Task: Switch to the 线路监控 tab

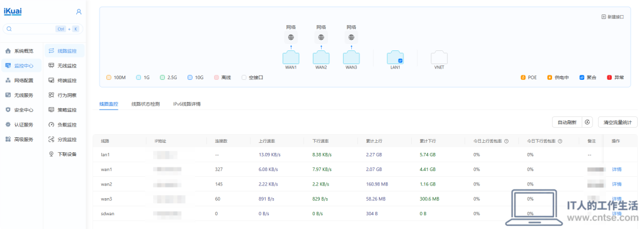Action: tap(108, 104)
